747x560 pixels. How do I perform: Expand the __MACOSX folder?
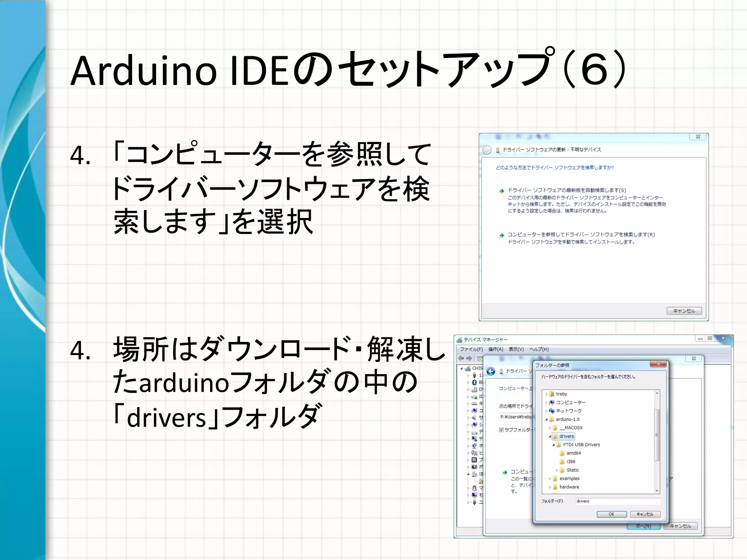[x=550, y=428]
